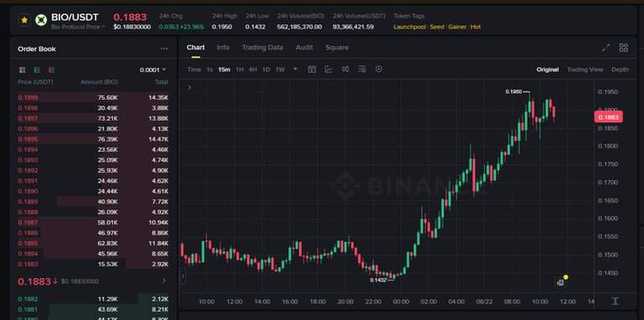Click the ask price 0.1892 row
The height and width of the screenshot is (320, 644).
pyautogui.click(x=93, y=170)
